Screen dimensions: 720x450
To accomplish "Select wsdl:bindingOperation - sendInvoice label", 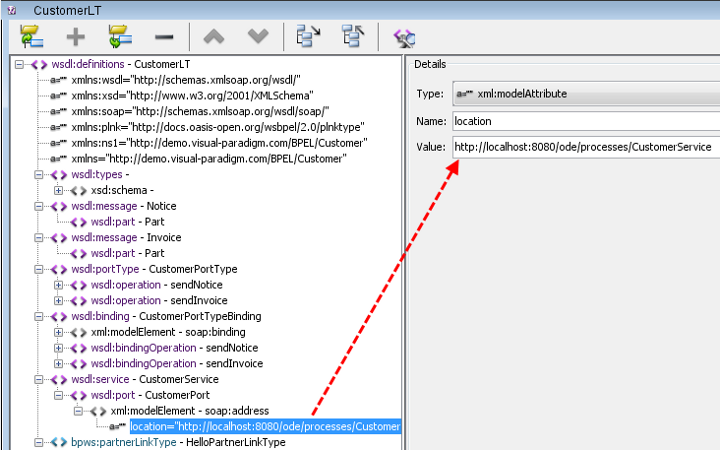I will [x=177, y=364].
